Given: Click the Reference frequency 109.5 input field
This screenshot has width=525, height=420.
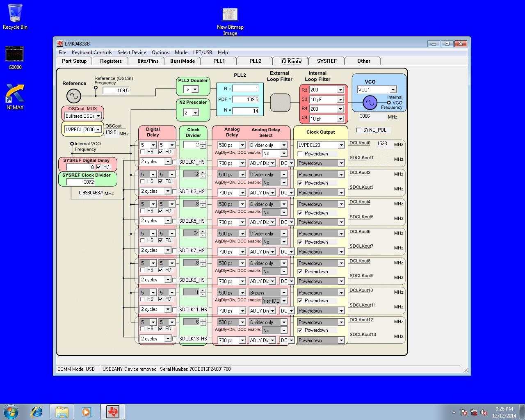Looking at the screenshot, I should tap(116, 91).
